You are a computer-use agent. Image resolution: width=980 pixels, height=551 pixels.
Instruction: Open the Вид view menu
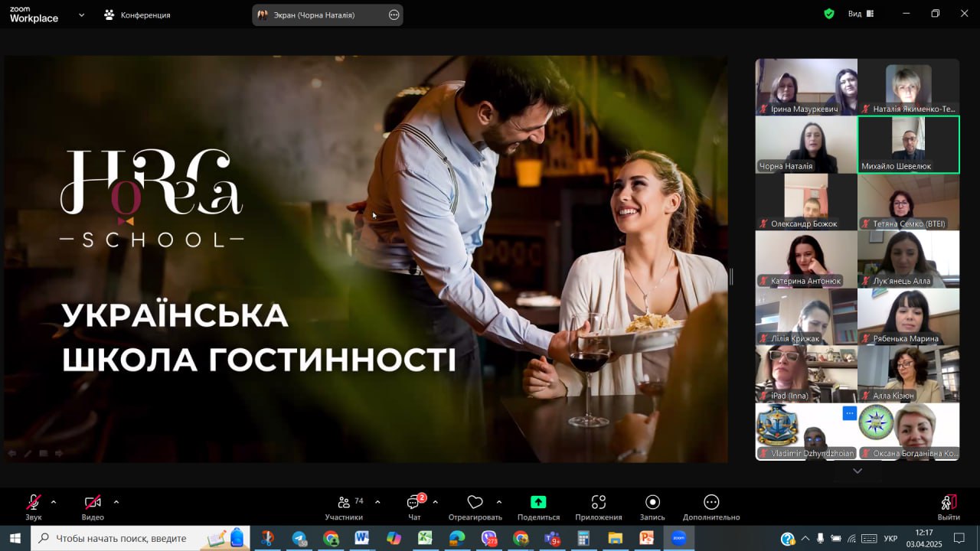click(x=854, y=14)
